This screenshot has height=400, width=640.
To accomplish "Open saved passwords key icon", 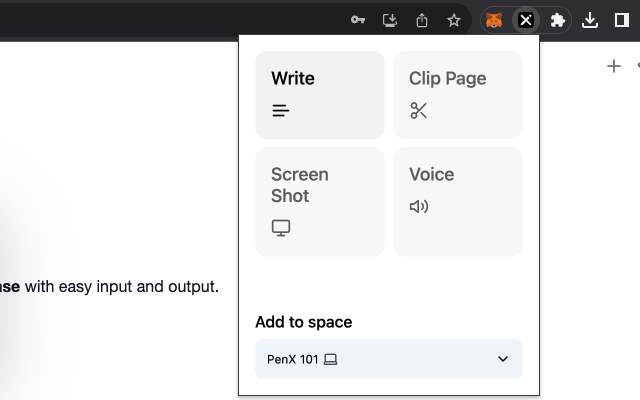I will coord(358,20).
